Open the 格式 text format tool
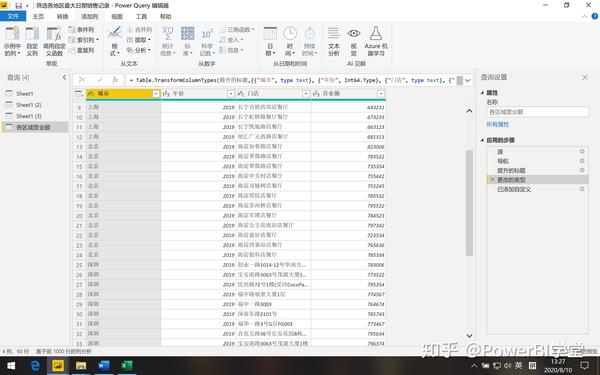The width and height of the screenshot is (600, 375). click(x=114, y=41)
